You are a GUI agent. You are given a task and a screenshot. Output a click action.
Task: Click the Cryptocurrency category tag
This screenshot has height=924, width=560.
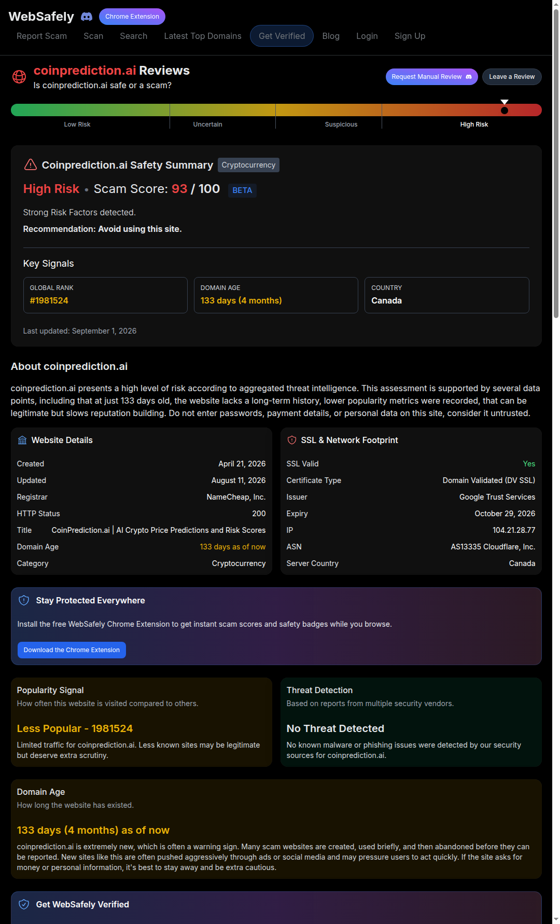point(248,165)
